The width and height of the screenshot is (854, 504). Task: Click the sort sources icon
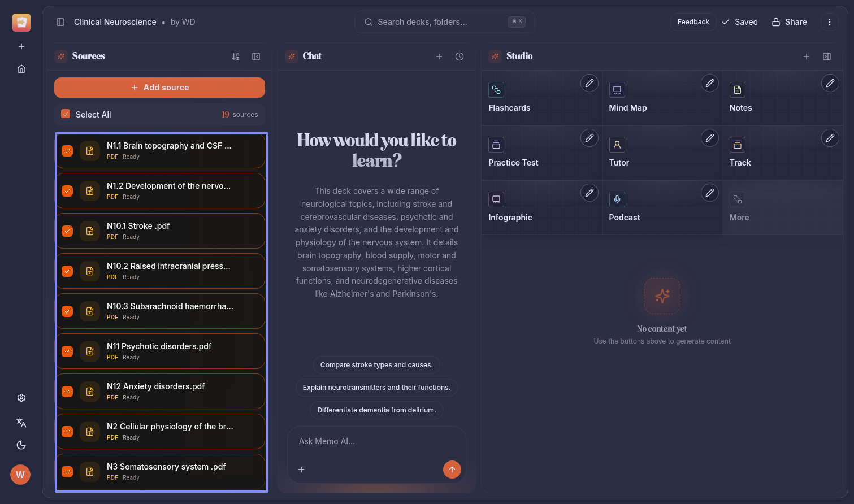(236, 57)
